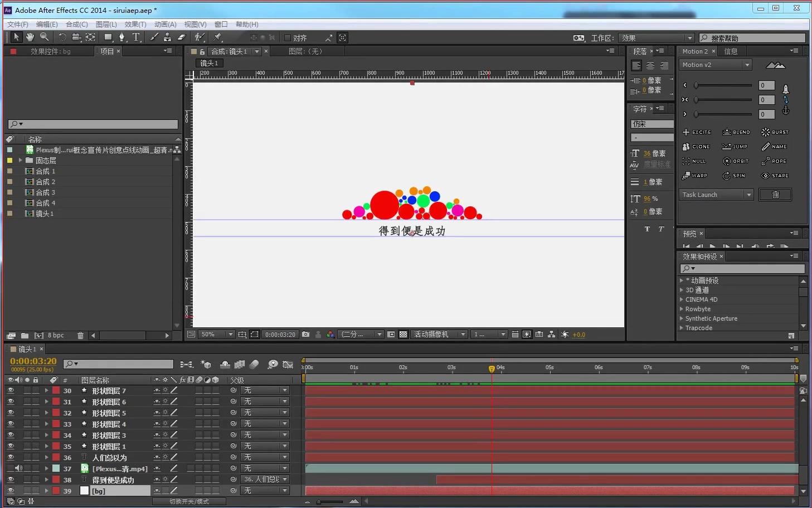Click the trash icon in Motion v2 panel
Screen dimensions: 812x508
[775, 194]
